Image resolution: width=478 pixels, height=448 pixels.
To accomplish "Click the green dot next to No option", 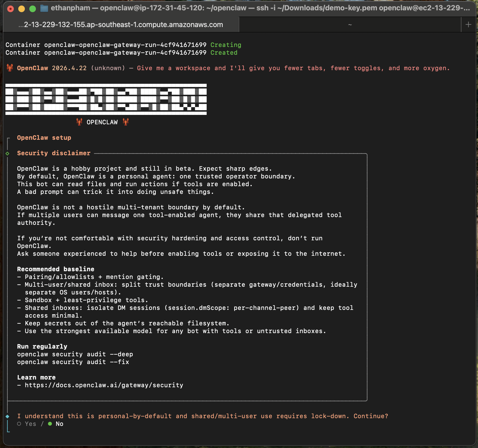I will coord(50,424).
